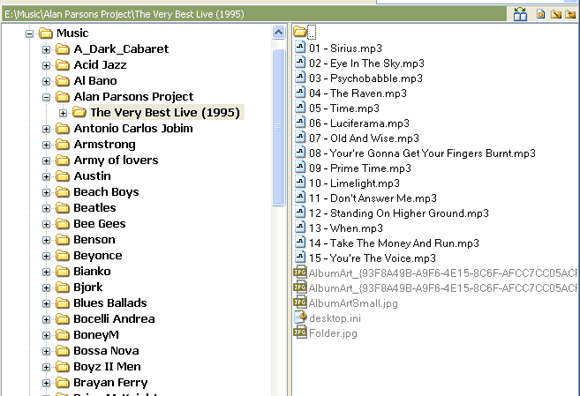580x396 pixels.
Task: Click the desktop.ini file icon
Action: [x=300, y=318]
